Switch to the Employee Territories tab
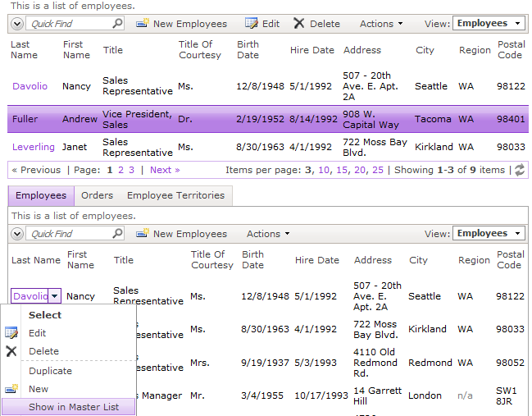Image resolution: width=532 pixels, height=416 pixels. (x=175, y=195)
